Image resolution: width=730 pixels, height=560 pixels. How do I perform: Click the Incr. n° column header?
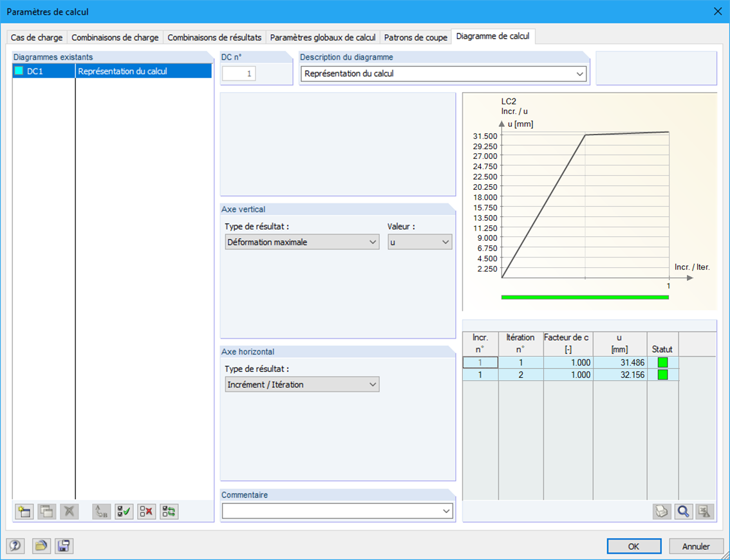[480, 344]
